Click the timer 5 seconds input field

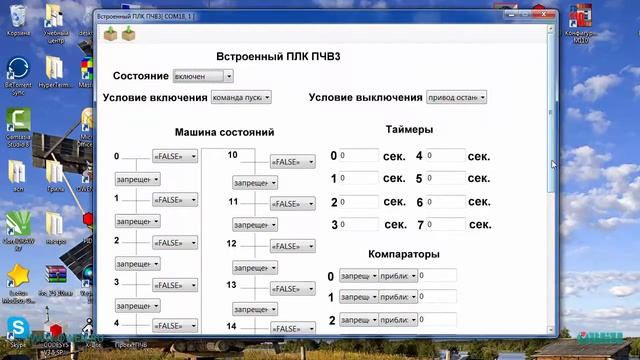pyautogui.click(x=445, y=178)
